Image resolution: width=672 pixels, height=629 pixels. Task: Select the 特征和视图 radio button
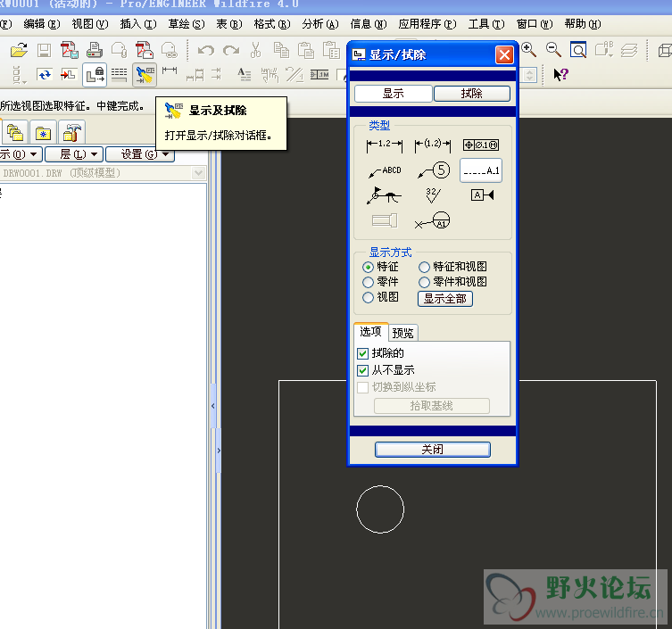click(424, 268)
